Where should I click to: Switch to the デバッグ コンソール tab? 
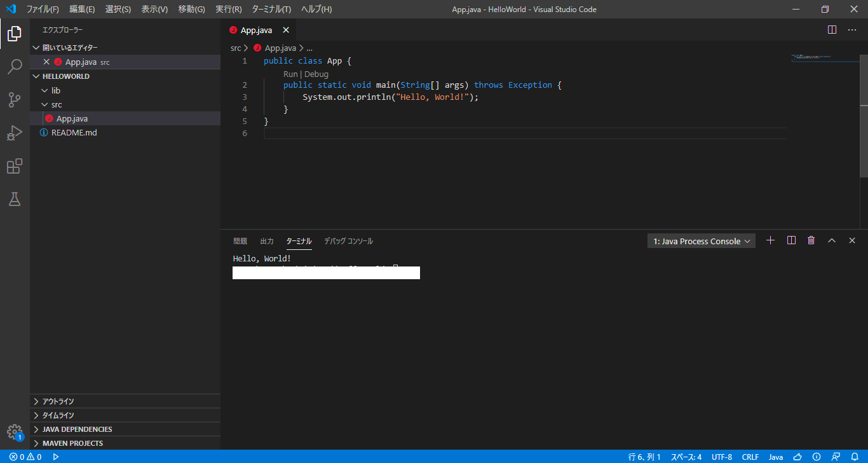pyautogui.click(x=348, y=241)
